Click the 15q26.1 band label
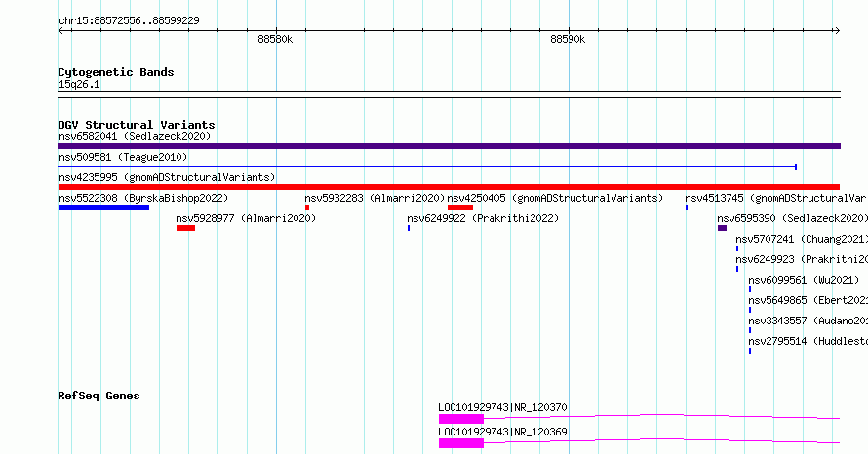The height and width of the screenshot is (454, 868). coord(79,84)
